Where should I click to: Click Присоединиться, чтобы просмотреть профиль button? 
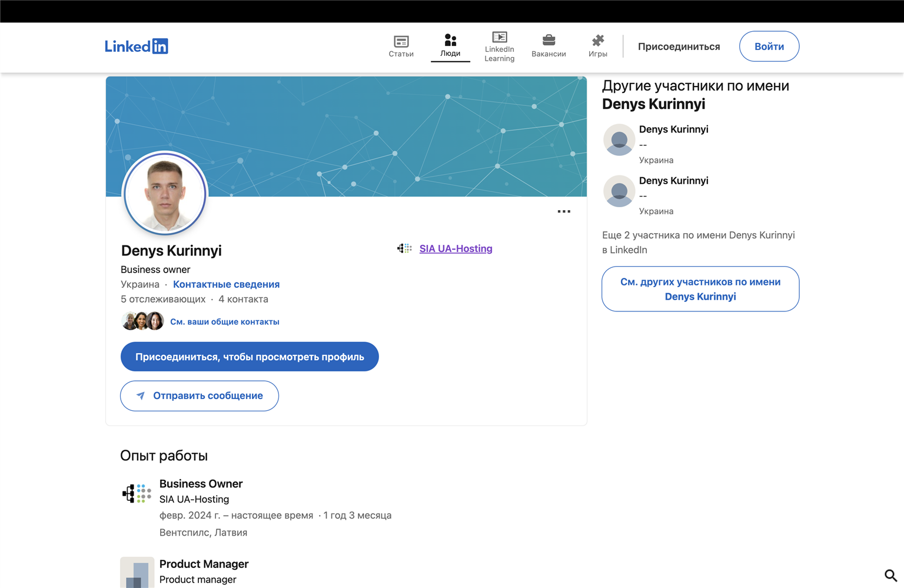250,357
